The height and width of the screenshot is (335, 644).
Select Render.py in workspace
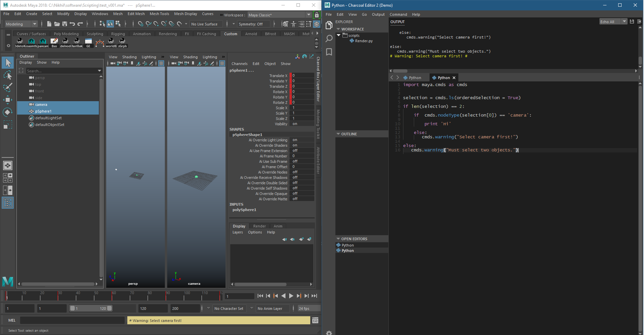[x=364, y=41]
